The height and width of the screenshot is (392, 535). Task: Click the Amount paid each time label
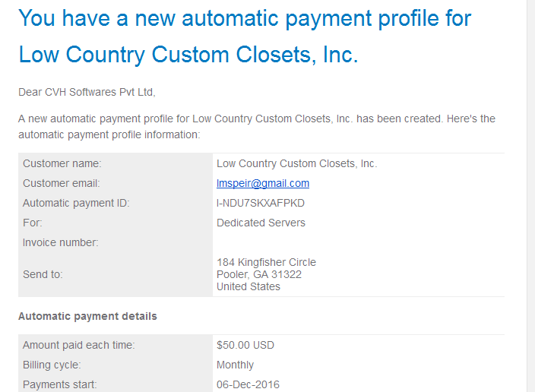click(79, 345)
